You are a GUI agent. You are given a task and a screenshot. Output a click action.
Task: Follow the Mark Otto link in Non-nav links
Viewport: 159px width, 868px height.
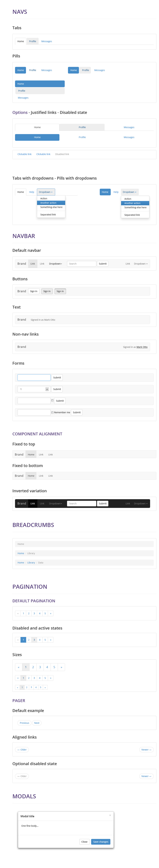pos(142,347)
